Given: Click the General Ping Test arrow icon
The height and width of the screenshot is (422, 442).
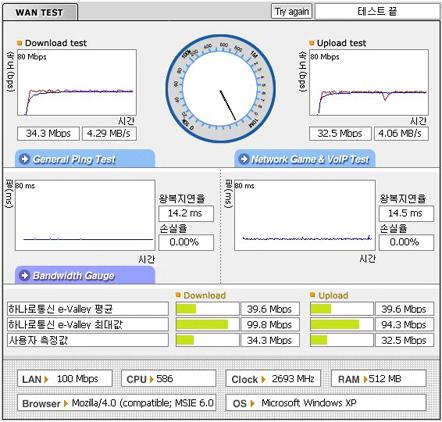Looking at the screenshot, I should coord(24,159).
